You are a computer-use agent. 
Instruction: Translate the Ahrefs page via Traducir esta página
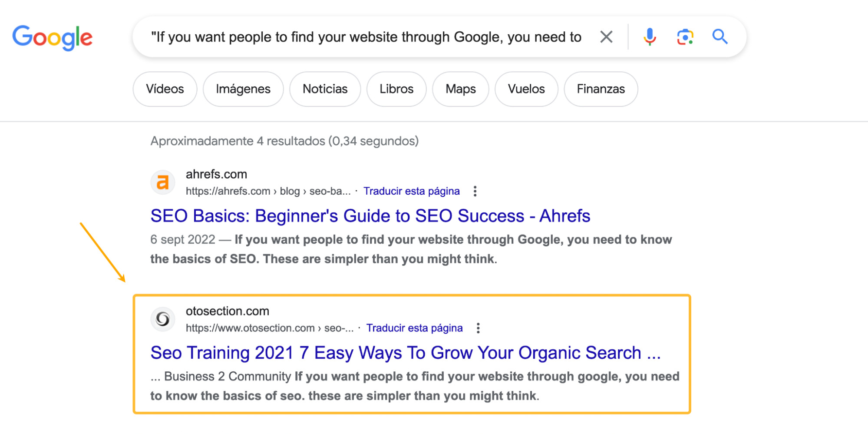[x=412, y=191]
